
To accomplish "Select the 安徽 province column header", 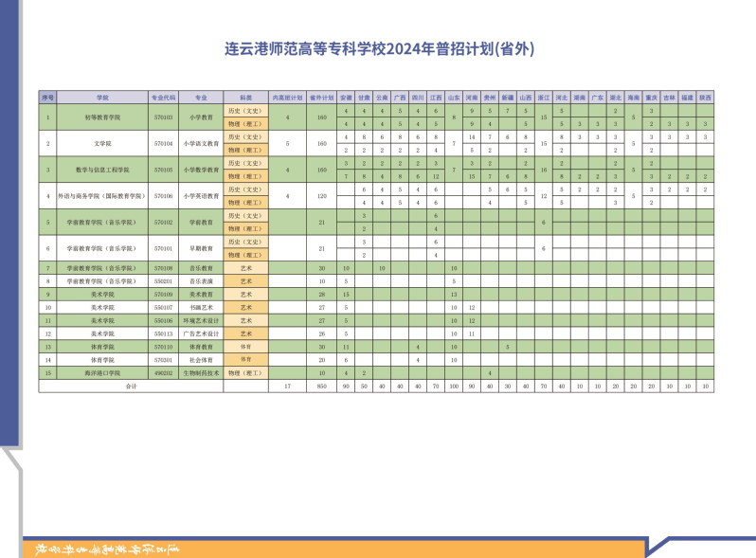I will point(346,98).
